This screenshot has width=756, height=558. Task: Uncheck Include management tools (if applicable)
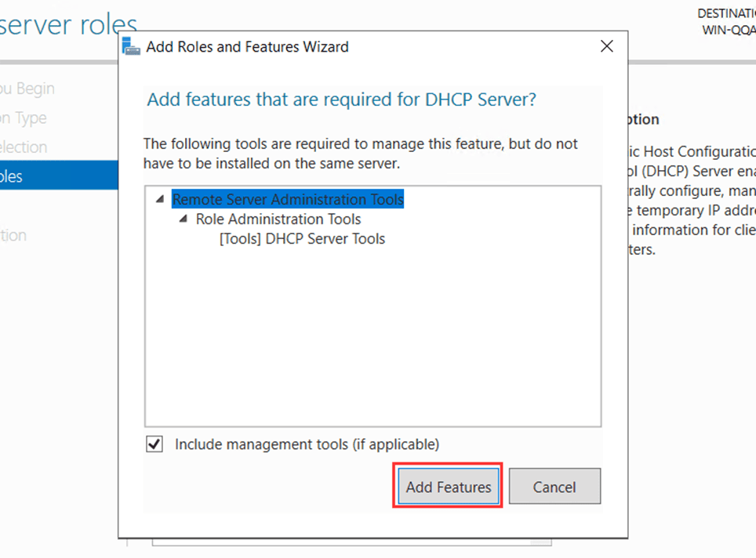[x=154, y=444]
